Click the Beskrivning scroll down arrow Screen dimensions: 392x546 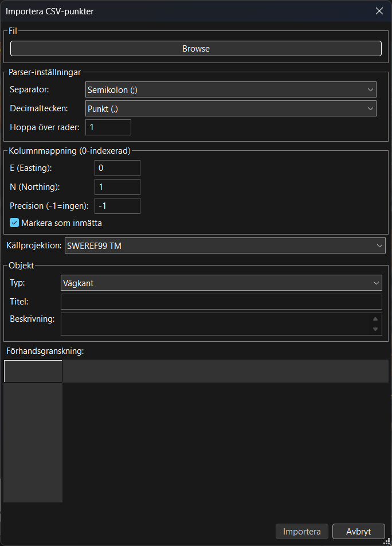click(375, 329)
